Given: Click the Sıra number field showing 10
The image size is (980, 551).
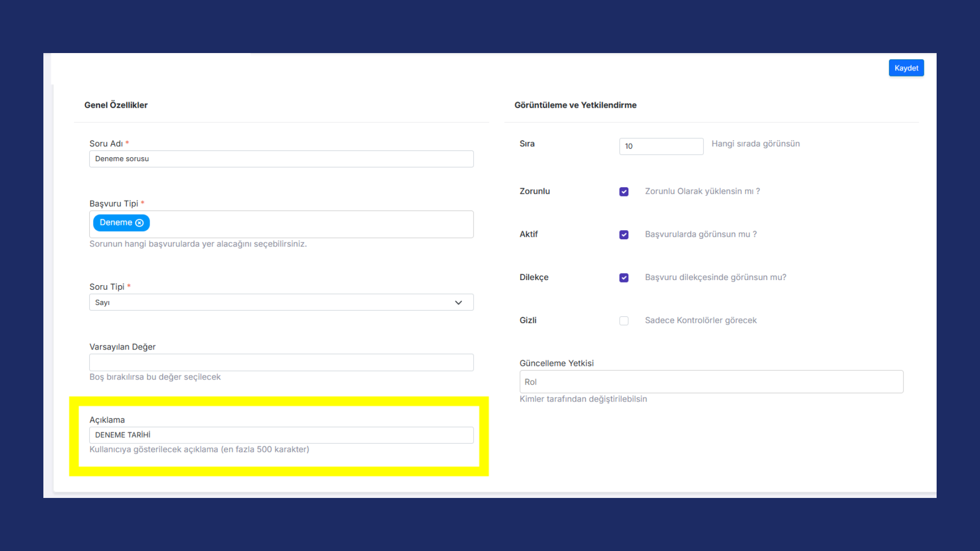Looking at the screenshot, I should [x=661, y=146].
